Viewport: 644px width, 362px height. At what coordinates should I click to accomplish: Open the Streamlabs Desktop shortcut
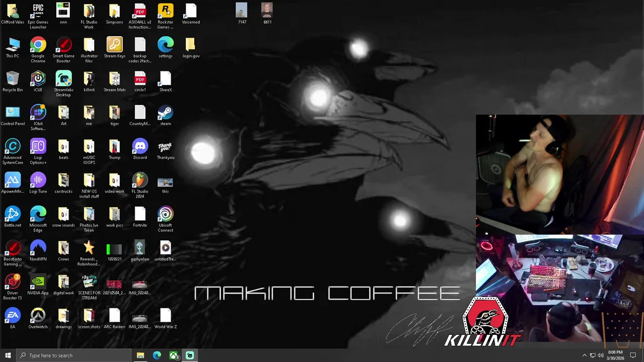click(x=63, y=84)
